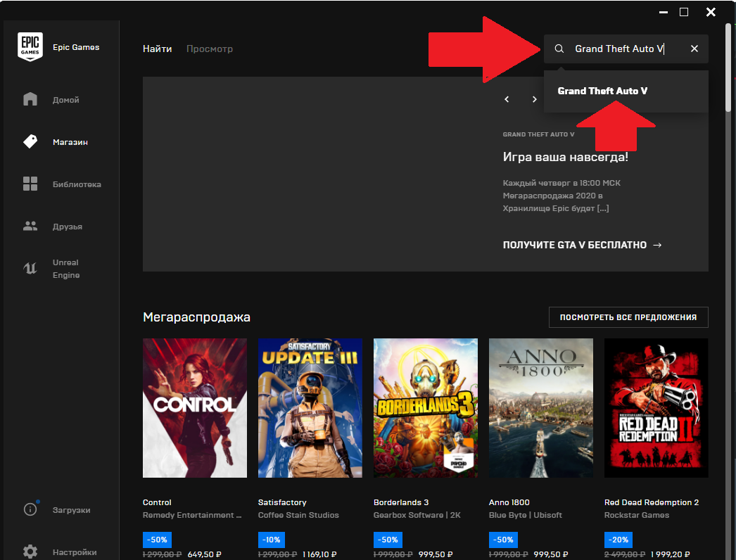Click the 1 999,20 ₽ Red Dead Redemption price
The height and width of the screenshot is (560, 736).
671,554
